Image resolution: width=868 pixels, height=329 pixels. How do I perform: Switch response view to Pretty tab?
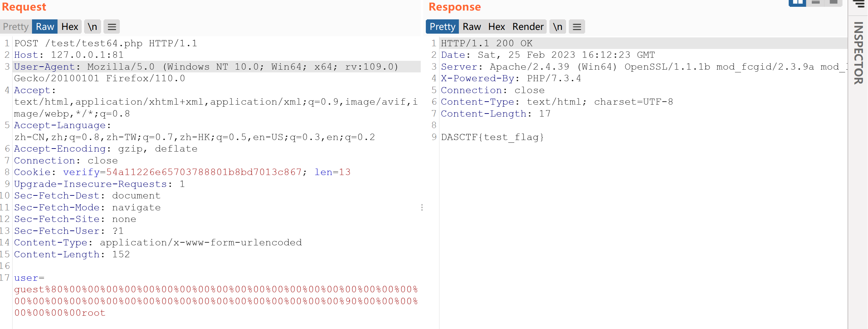[x=442, y=27]
